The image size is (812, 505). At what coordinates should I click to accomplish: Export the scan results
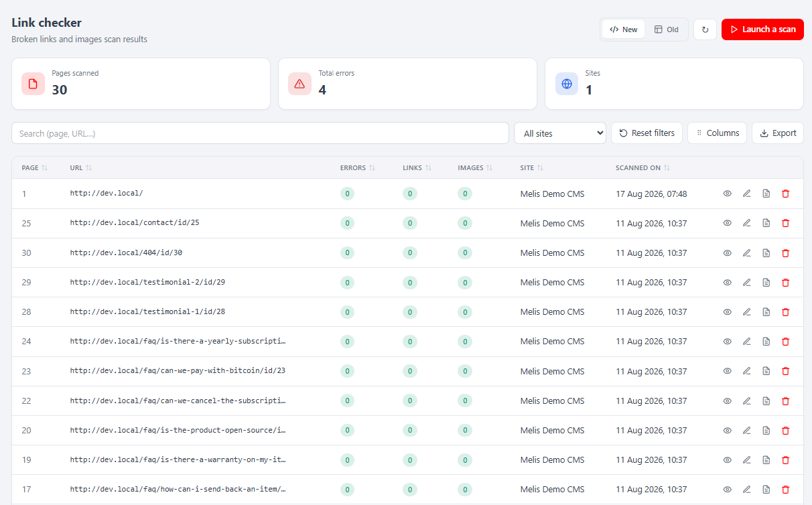778,133
